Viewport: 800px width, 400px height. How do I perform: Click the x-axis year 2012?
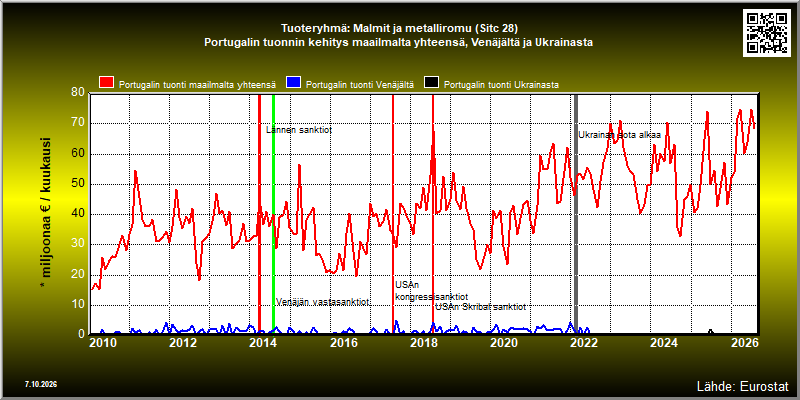click(183, 342)
